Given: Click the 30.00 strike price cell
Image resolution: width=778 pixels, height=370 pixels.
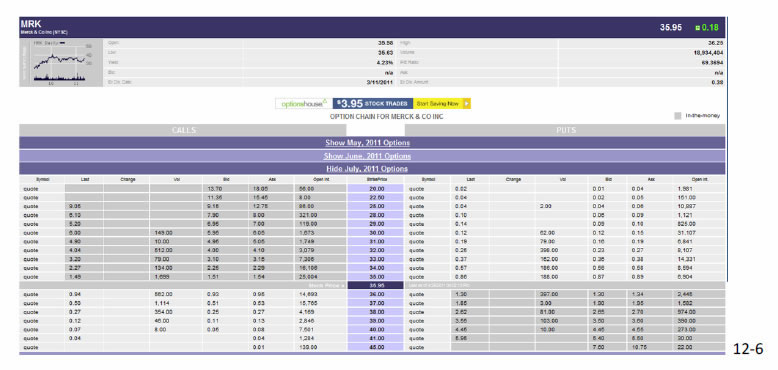Looking at the screenshot, I should coord(376,233).
